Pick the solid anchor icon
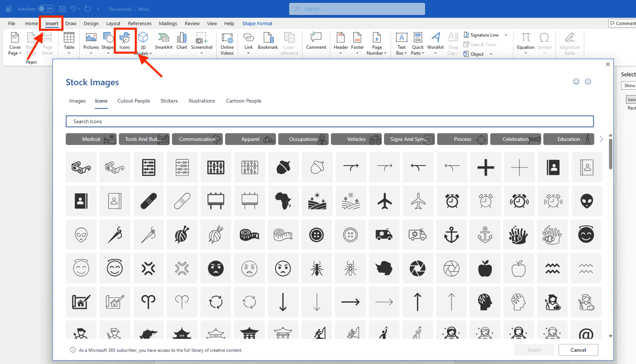This screenshot has width=636, height=364. [x=451, y=235]
